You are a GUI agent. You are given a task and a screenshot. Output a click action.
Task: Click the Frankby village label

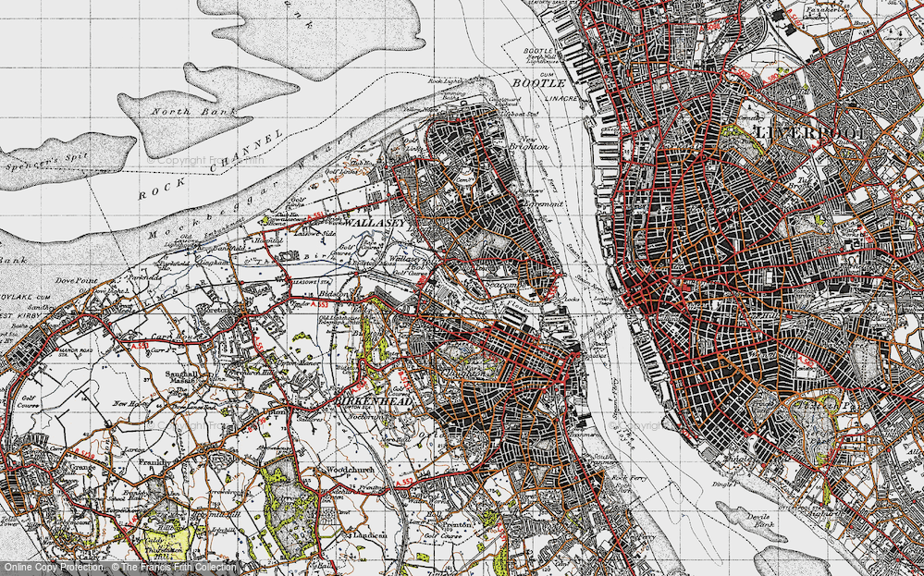click(x=154, y=463)
